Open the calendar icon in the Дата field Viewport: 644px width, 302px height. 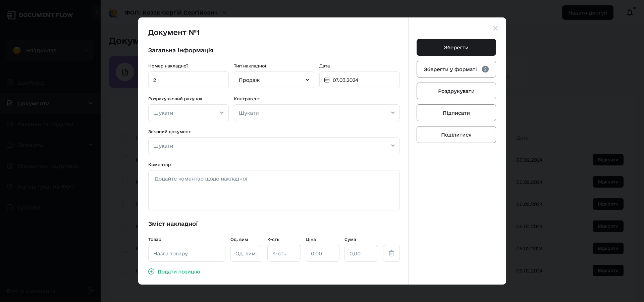tap(327, 80)
